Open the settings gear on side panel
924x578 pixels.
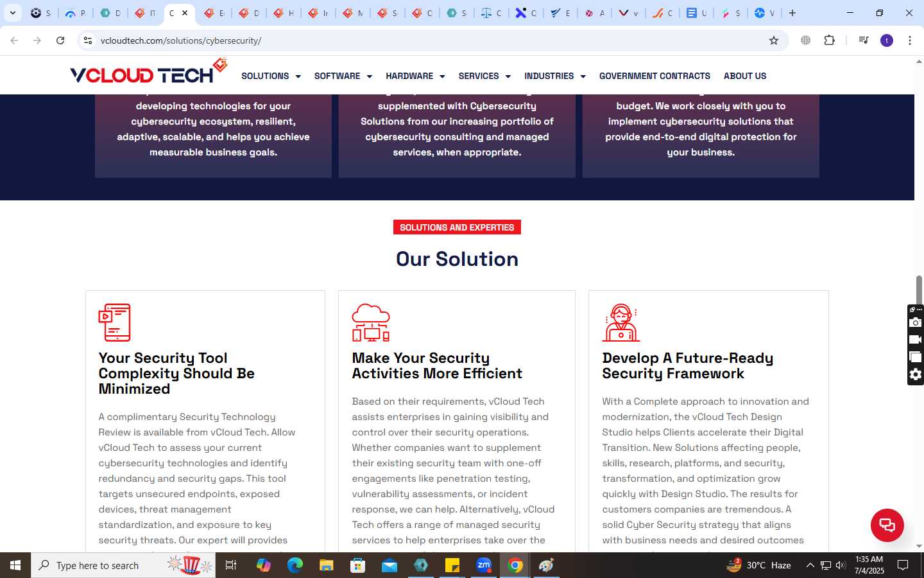tap(916, 374)
